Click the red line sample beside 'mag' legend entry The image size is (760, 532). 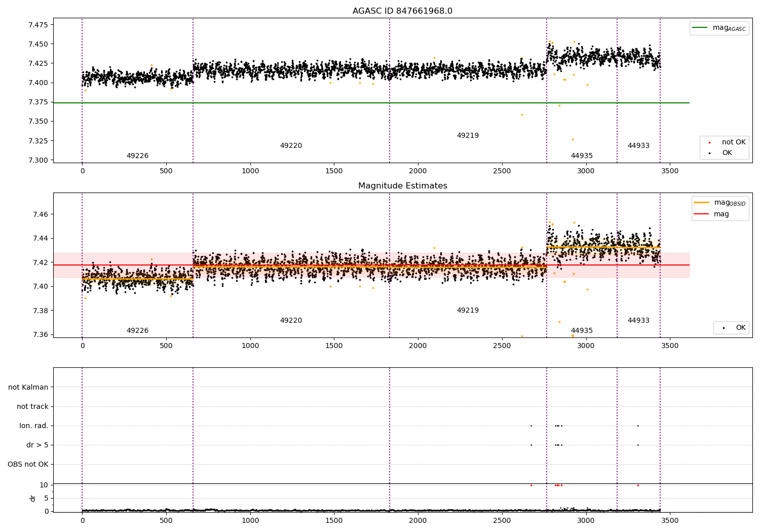click(x=702, y=214)
